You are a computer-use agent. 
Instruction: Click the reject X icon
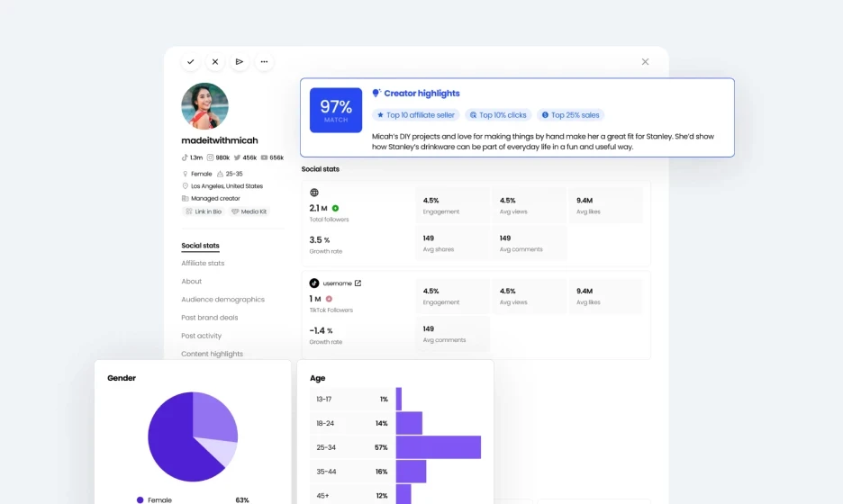point(215,62)
